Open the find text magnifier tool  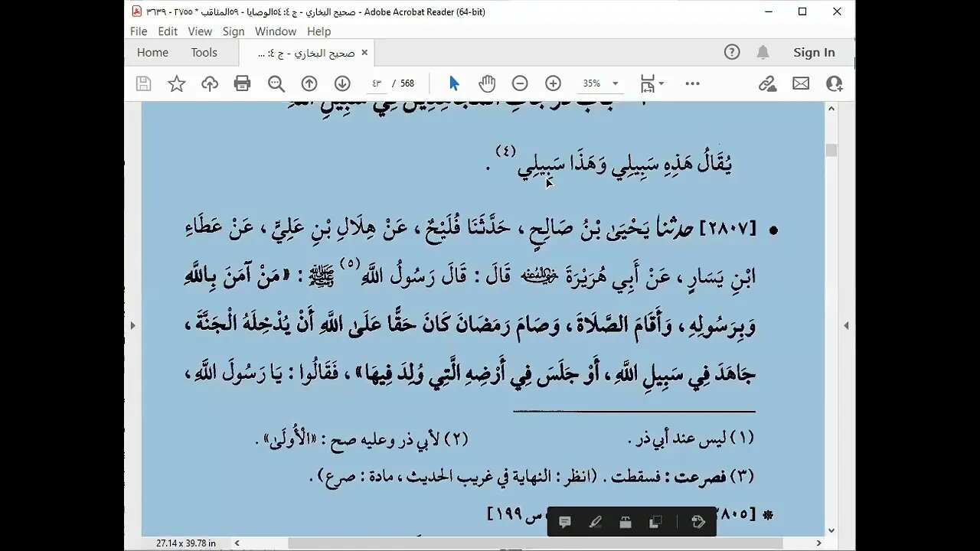(276, 83)
